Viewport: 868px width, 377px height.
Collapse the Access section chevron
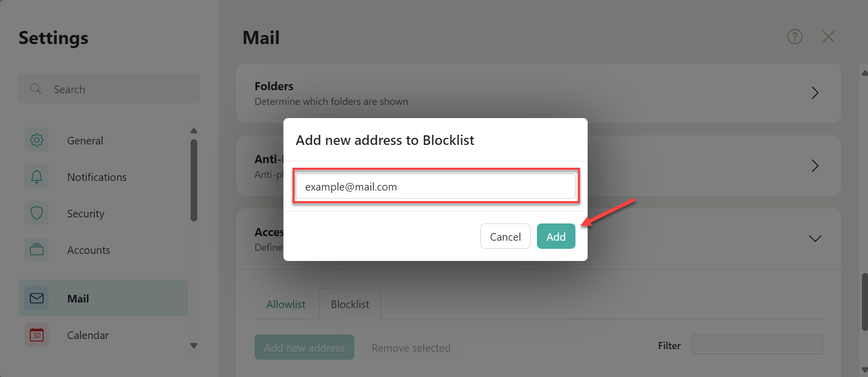point(815,238)
